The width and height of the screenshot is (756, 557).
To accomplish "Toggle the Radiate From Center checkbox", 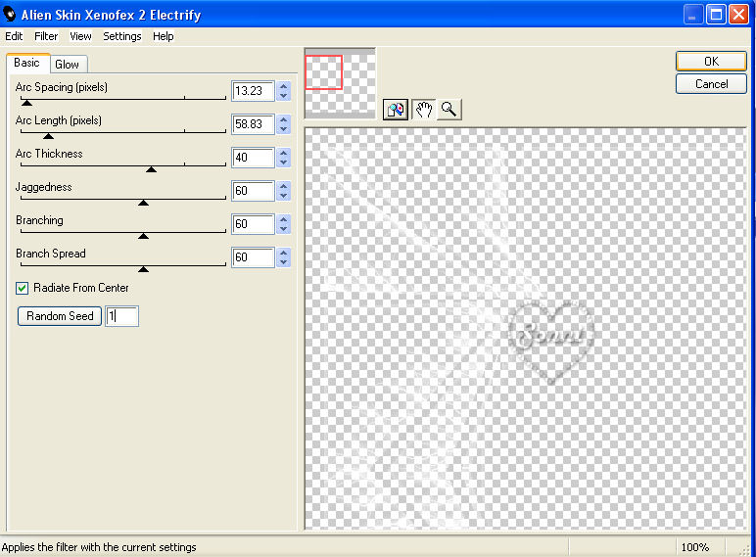I will click(22, 288).
